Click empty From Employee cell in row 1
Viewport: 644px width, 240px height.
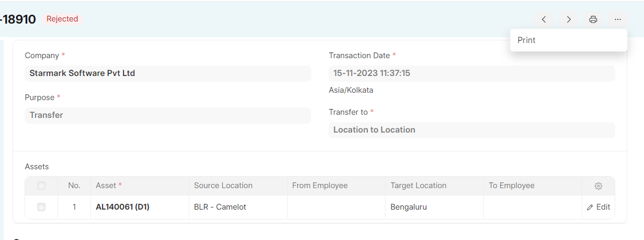[x=336, y=207]
